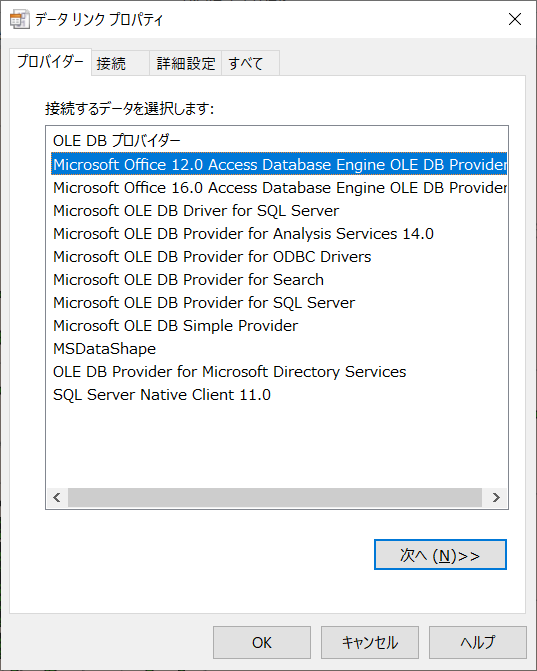Pick Microsoft OLE DB Simple Provider
Screen dimensions: 537x671
click(175, 326)
